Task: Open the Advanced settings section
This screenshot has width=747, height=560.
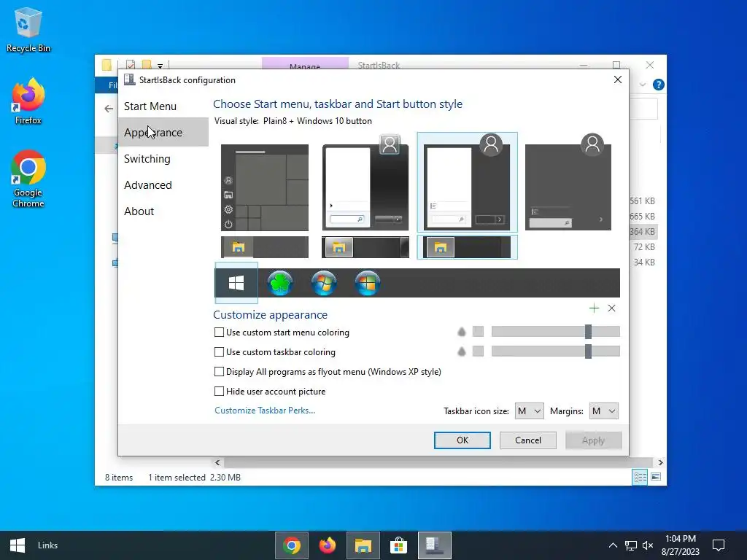Action: click(x=147, y=184)
